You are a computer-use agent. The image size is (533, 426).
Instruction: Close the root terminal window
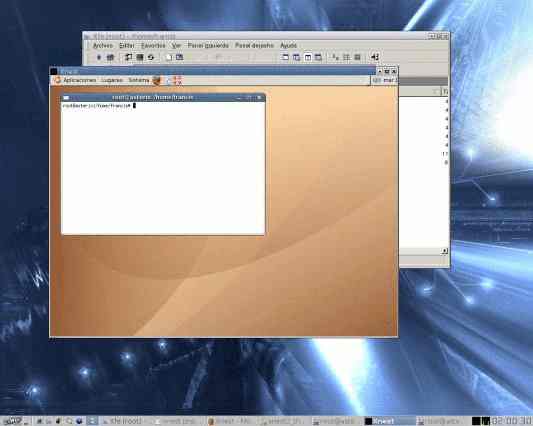tap(259, 98)
